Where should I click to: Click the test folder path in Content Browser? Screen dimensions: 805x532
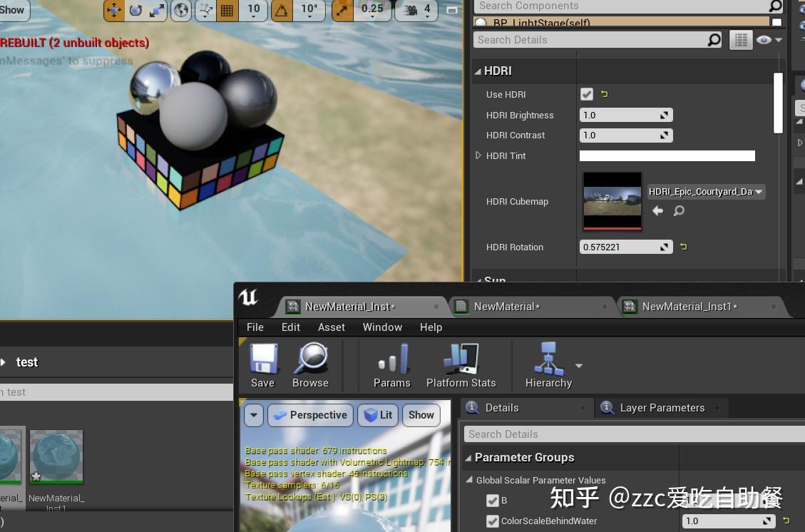26,362
